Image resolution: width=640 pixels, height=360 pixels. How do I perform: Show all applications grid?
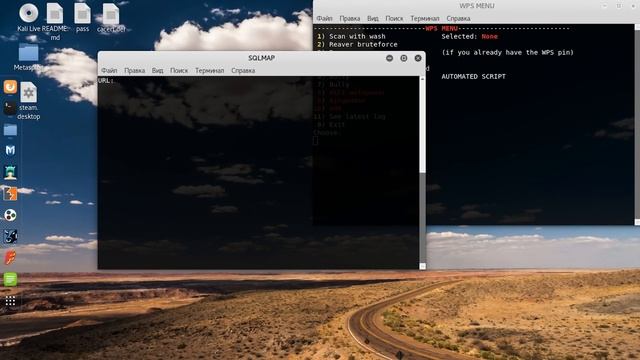click(x=10, y=301)
